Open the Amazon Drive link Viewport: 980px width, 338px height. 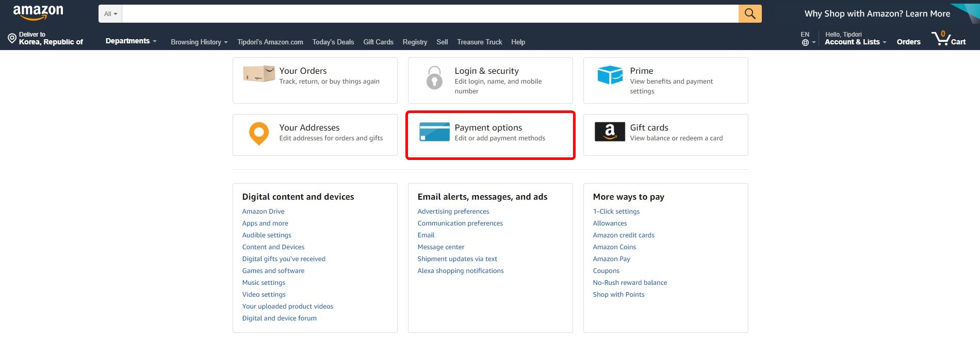point(263,212)
